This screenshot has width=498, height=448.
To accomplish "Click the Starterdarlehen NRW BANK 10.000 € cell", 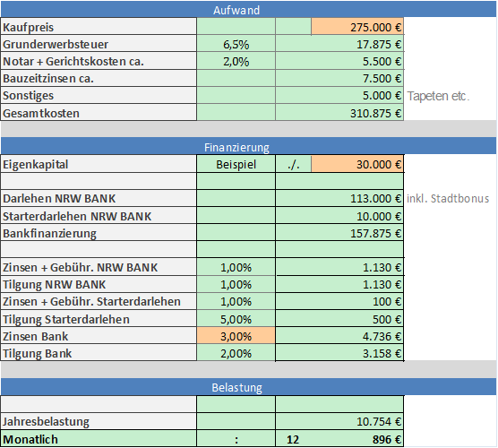I will (339, 216).
